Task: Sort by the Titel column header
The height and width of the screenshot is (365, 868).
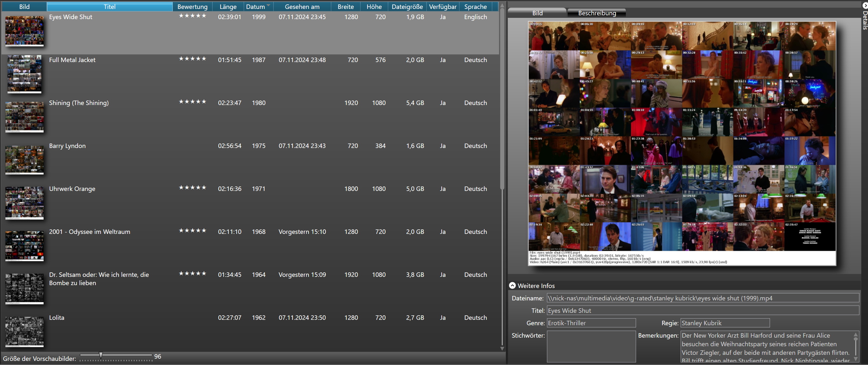Action: [109, 6]
